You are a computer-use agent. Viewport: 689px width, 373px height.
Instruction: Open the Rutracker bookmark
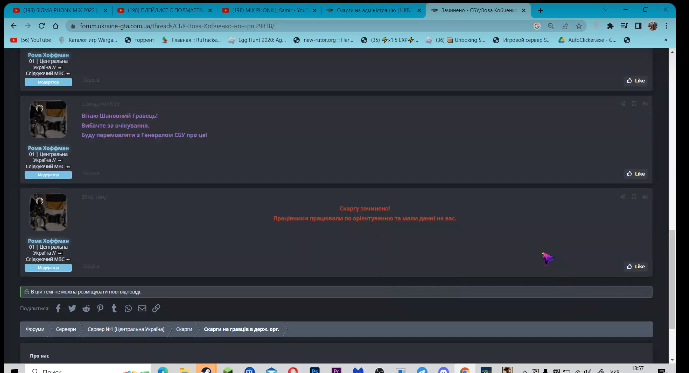tap(191, 40)
